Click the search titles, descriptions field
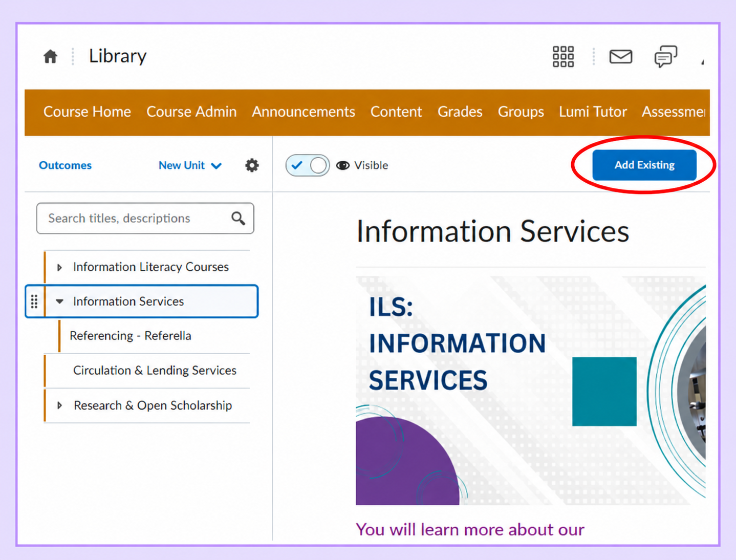Screen dimensions: 736x560 (x=145, y=219)
